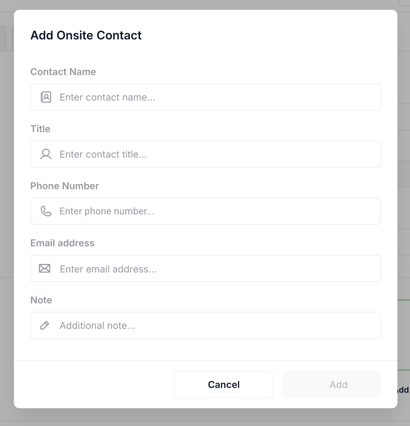The height and width of the screenshot is (426, 410).
Task: Click the Email address label
Action: pos(62,243)
